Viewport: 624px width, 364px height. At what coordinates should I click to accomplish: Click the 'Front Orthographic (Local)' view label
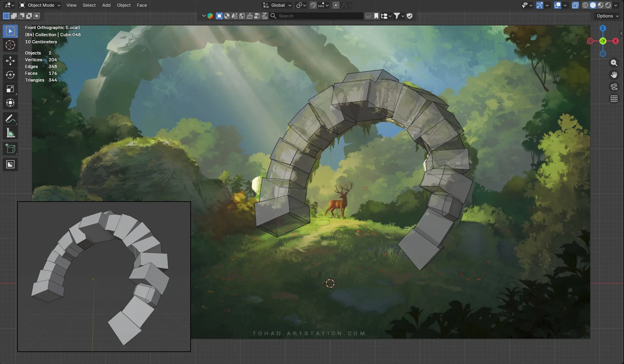pyautogui.click(x=52, y=28)
